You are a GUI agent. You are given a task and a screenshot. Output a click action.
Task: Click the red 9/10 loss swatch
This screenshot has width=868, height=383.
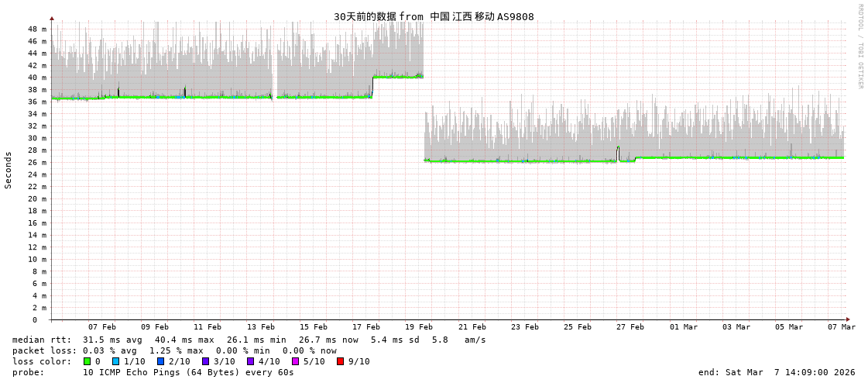[x=340, y=361]
